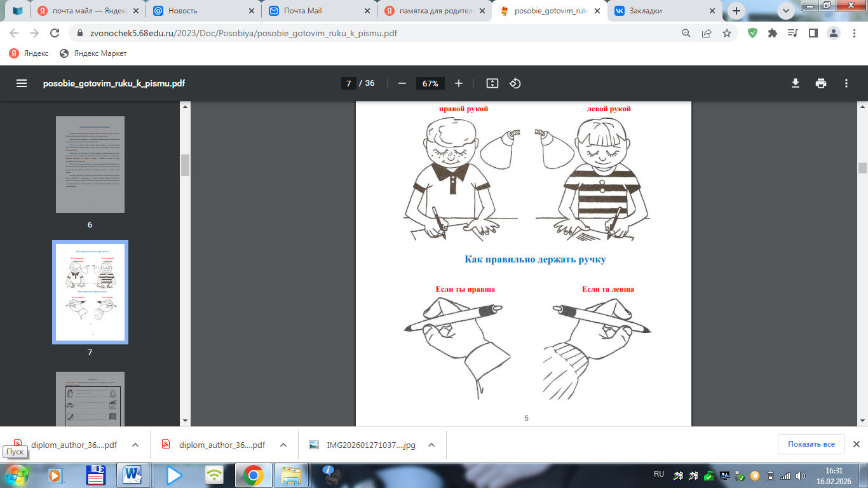
Task: Expand options for the IMG jpg download
Action: pos(431,445)
